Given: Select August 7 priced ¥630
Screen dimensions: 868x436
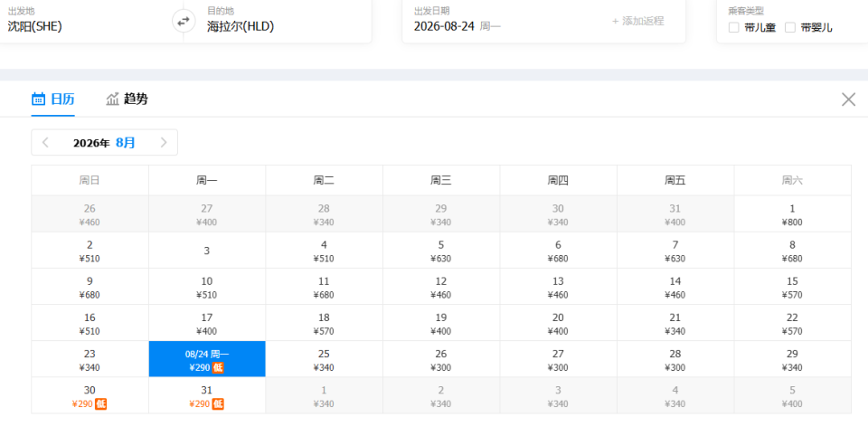Looking at the screenshot, I should click(x=675, y=251).
